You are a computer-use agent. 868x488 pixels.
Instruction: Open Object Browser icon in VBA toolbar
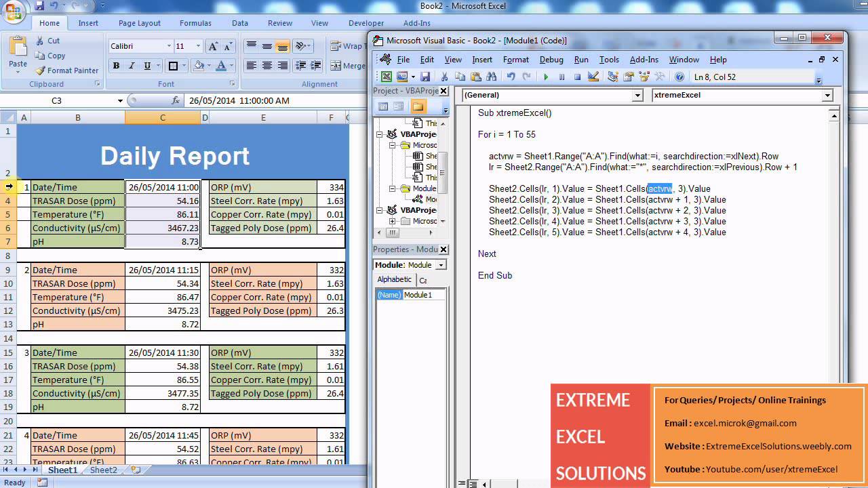coord(644,77)
